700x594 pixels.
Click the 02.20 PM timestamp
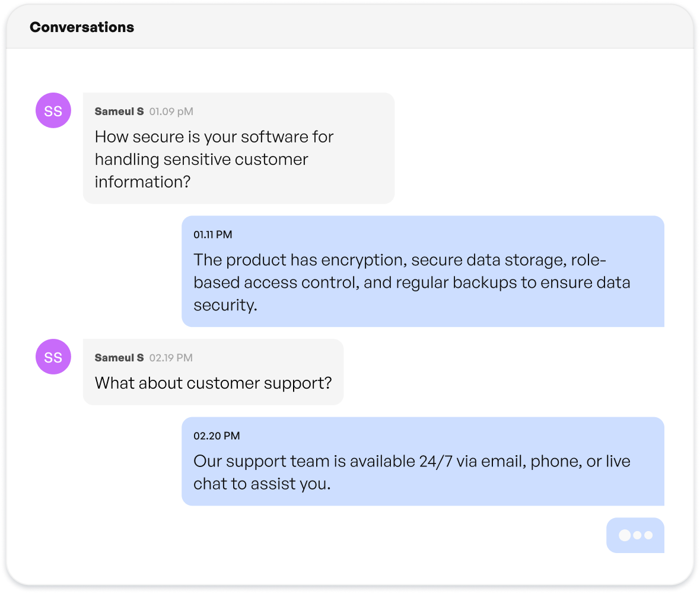click(217, 436)
